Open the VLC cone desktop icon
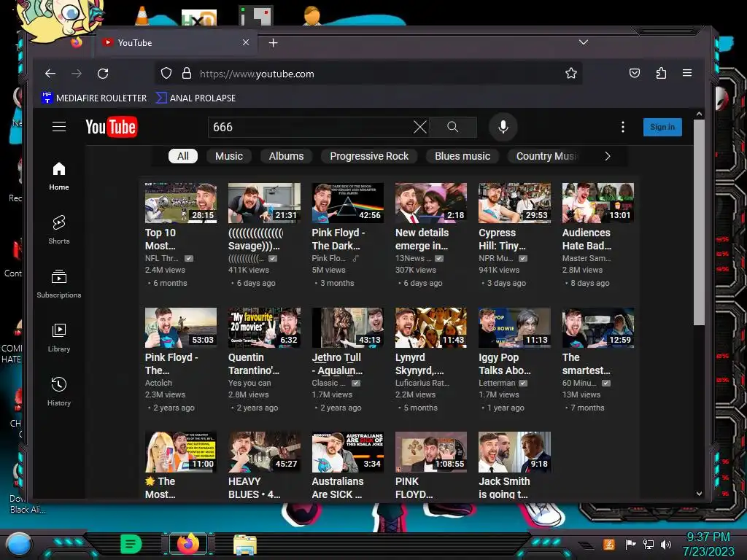 [142, 15]
